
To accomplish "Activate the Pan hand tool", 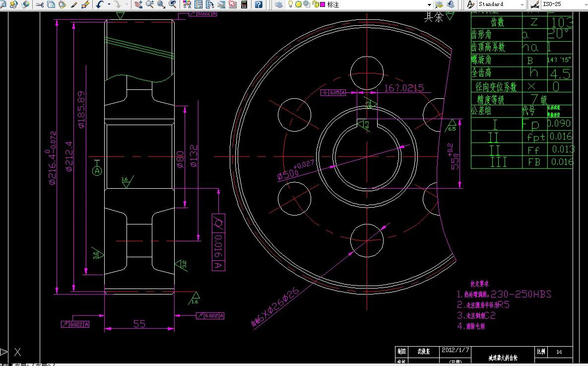I will (x=138, y=4).
